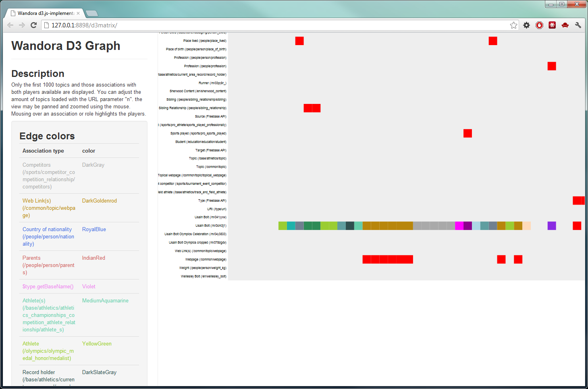The height and width of the screenshot is (389, 588).
Task: Click the browser forward arrow
Action: pos(22,25)
